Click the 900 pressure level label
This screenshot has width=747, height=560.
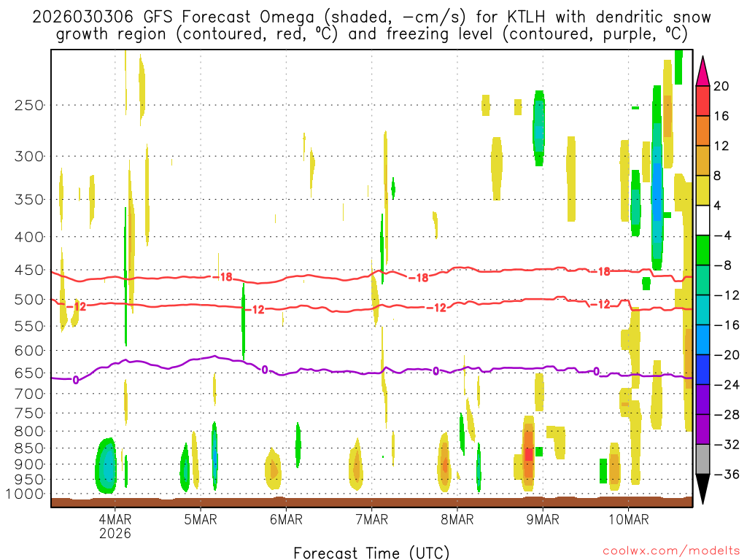point(29,464)
